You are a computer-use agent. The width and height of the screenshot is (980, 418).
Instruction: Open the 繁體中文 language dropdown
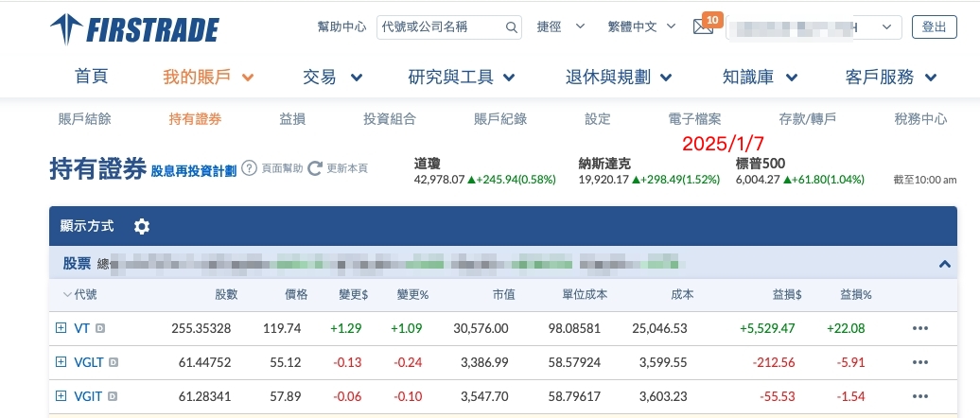pyautogui.click(x=642, y=26)
